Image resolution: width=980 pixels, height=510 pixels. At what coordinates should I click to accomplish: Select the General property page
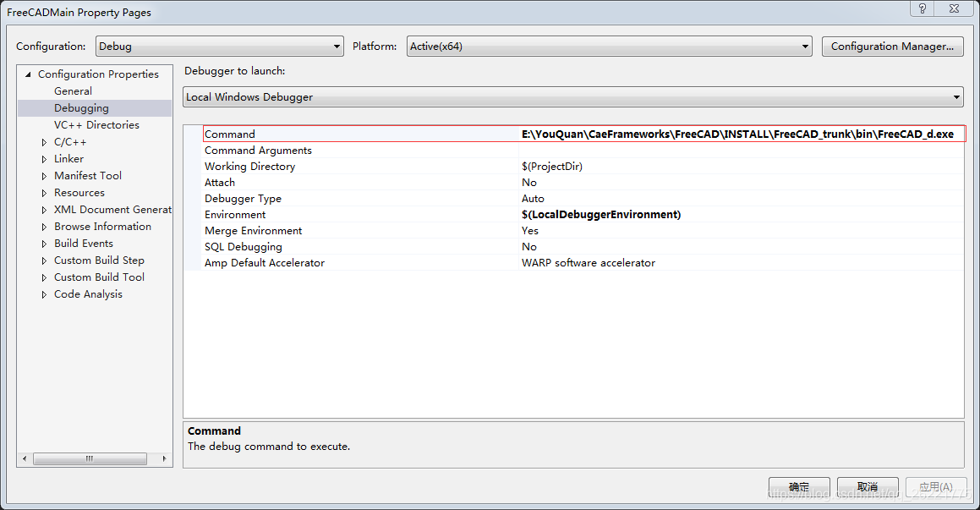73,91
